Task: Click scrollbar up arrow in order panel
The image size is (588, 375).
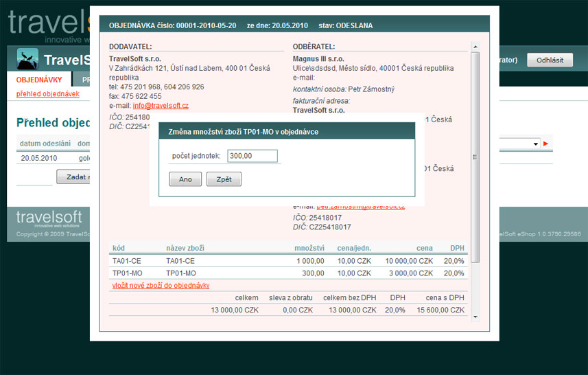Action: pos(475,47)
